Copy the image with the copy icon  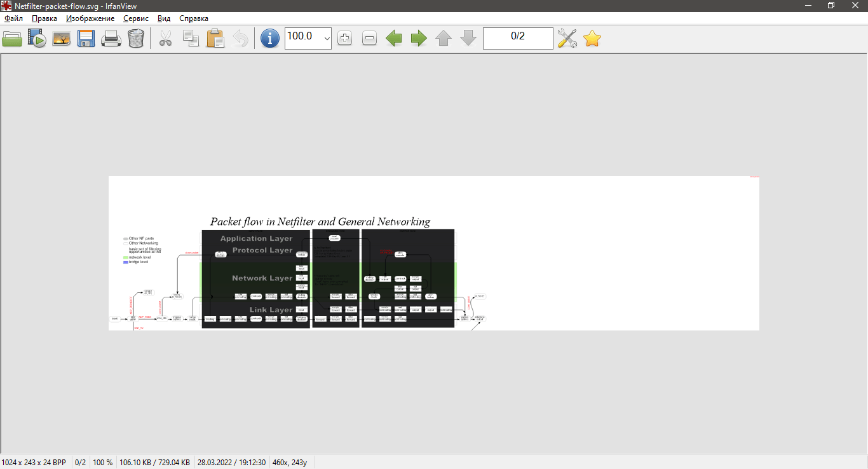coord(191,39)
